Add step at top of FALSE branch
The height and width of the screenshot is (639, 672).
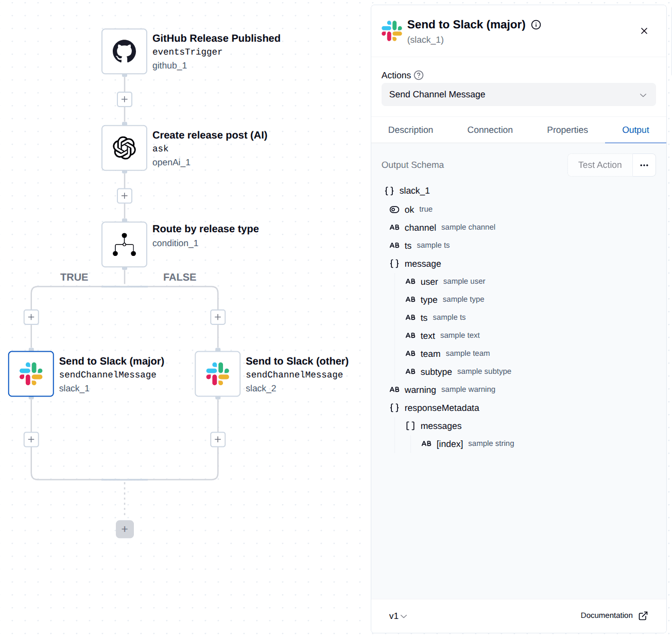tap(218, 317)
